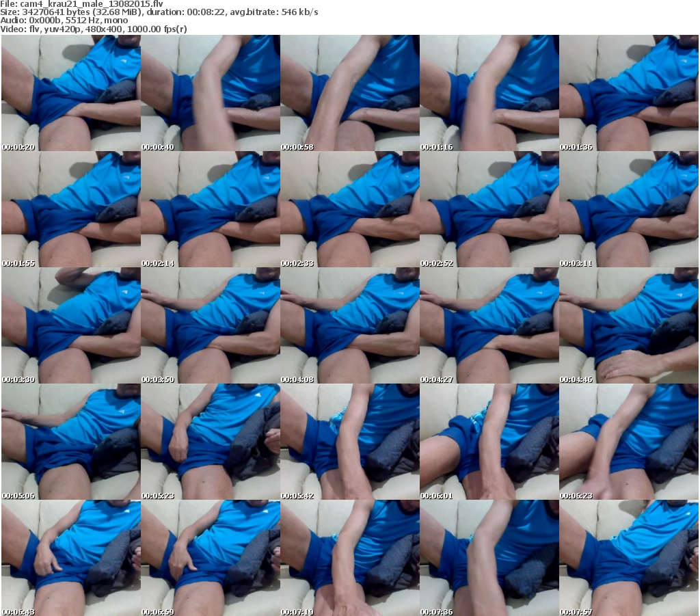
Task: Open the thumbnail marked 00:05:42
Action: pyautogui.click(x=350, y=442)
